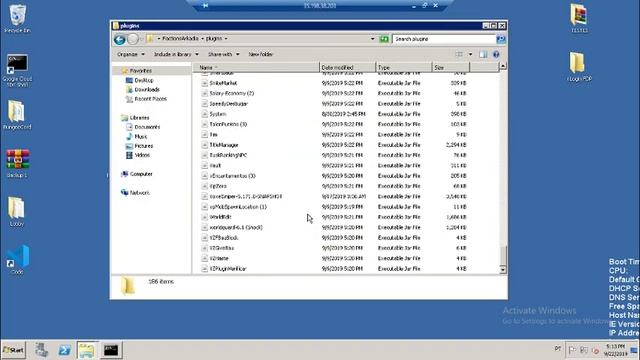Select the WinRAR Backup archive on desktop
The width and height of the screenshot is (640, 360).
17,163
